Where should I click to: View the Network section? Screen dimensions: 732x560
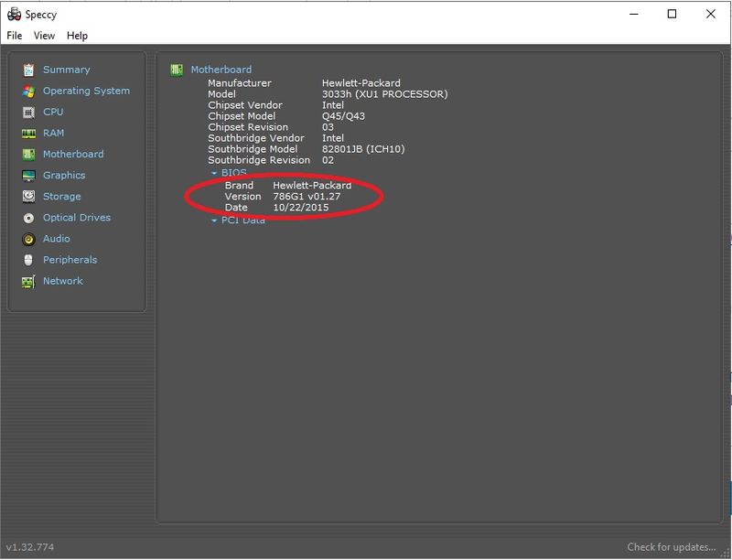(x=62, y=281)
